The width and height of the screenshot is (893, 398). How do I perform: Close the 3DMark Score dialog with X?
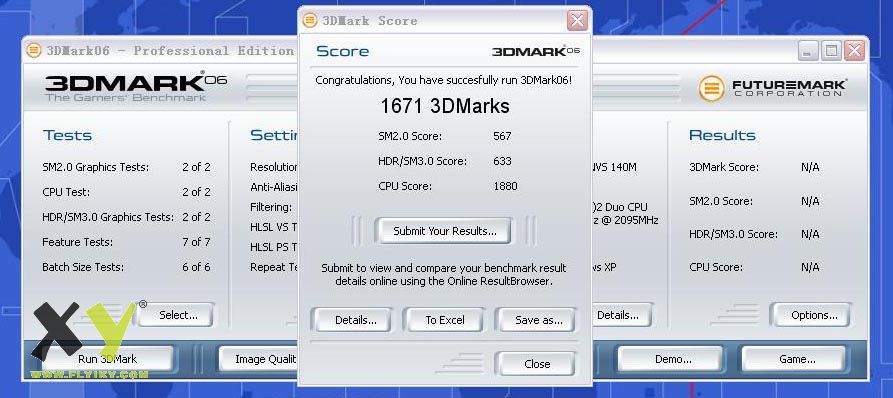click(577, 21)
